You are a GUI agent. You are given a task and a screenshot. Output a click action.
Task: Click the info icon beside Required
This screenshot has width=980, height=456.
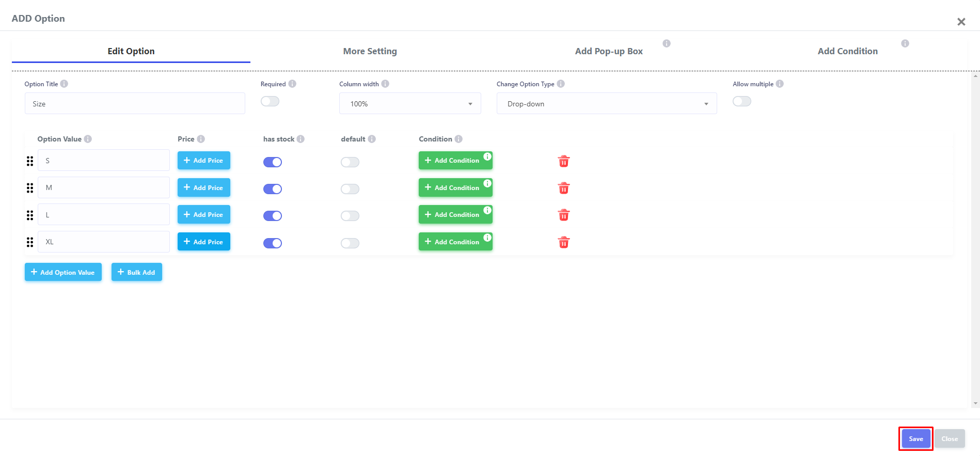[292, 84]
